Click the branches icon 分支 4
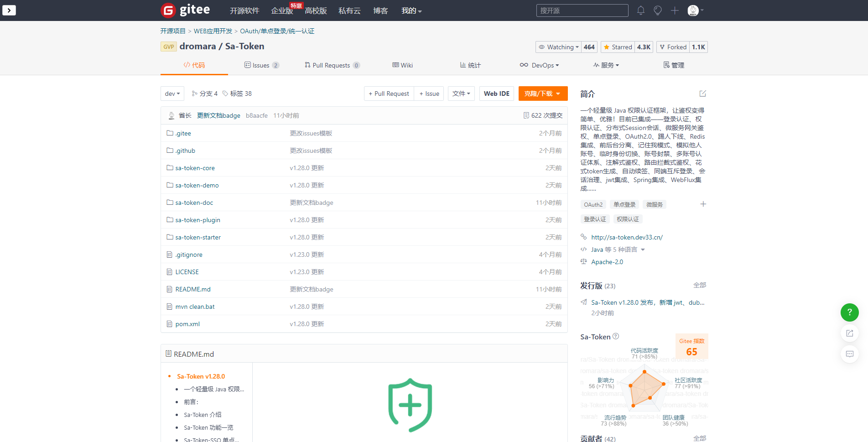The height and width of the screenshot is (442, 868). pyautogui.click(x=195, y=94)
